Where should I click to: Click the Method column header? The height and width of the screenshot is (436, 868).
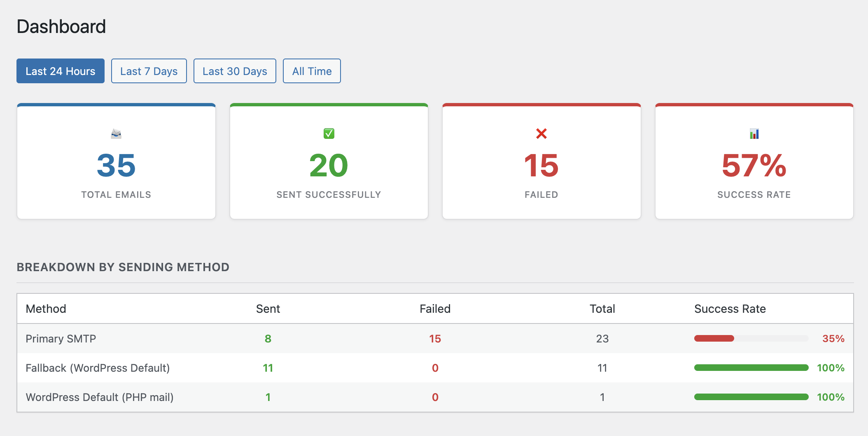[x=46, y=309]
